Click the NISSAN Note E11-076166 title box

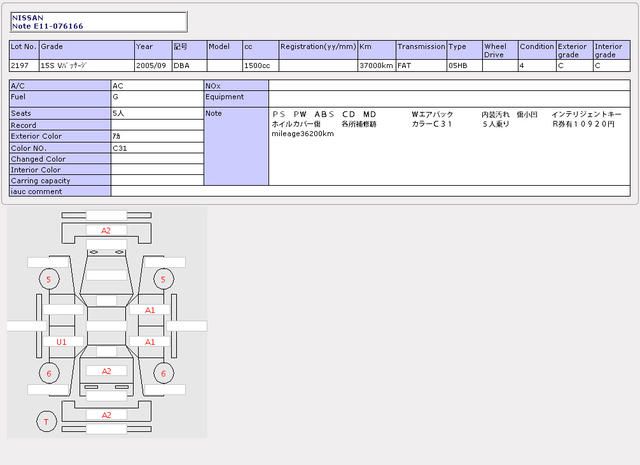pyautogui.click(x=98, y=22)
